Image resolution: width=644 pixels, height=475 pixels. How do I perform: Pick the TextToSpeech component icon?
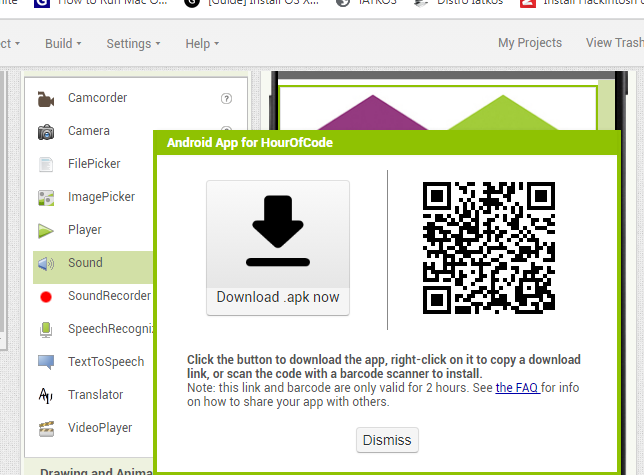click(45, 362)
